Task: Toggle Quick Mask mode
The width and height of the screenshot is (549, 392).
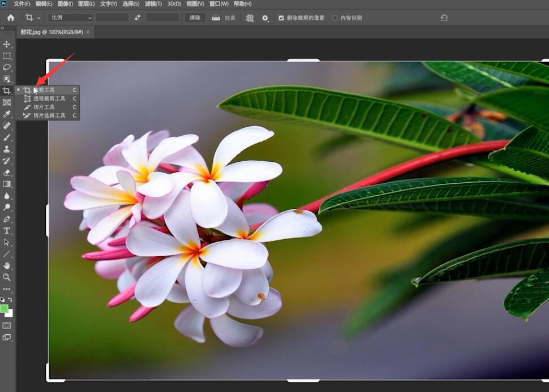Action: coord(7,326)
